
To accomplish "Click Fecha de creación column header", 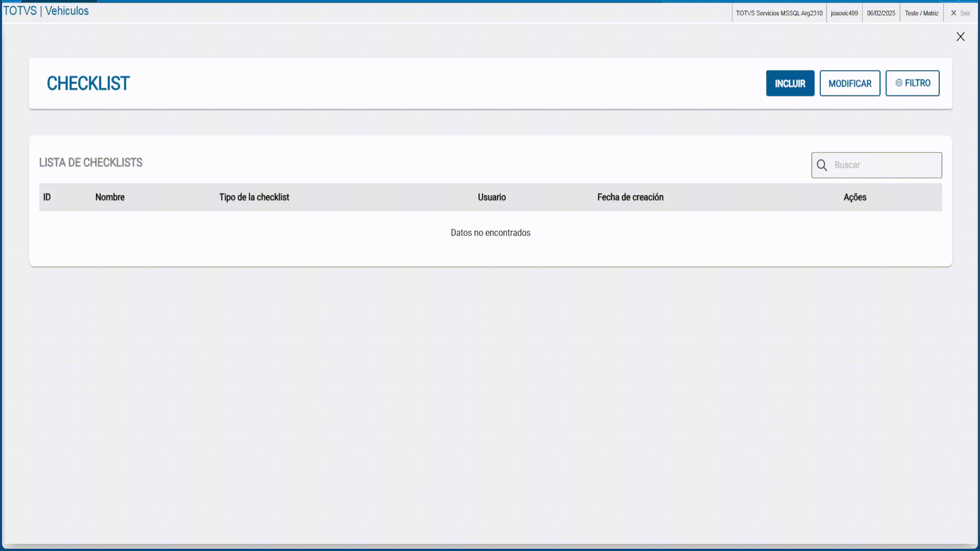I will 630,197.
